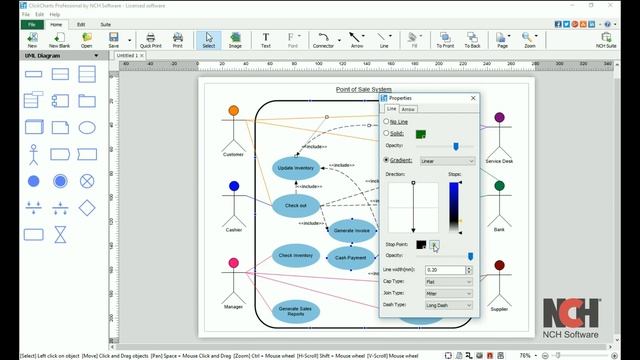Expand the Connector tool dropdown arrow
This screenshot has width=640, height=360.
click(339, 40)
